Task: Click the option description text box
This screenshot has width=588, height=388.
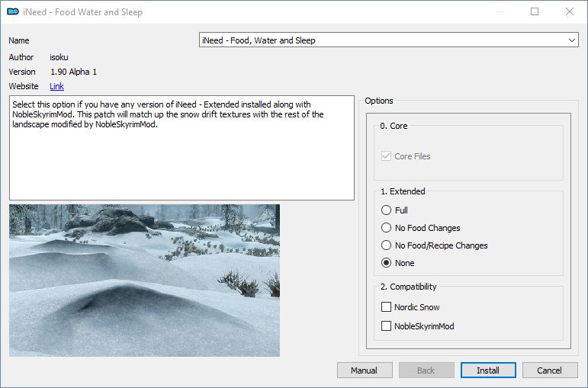Action: pos(182,148)
